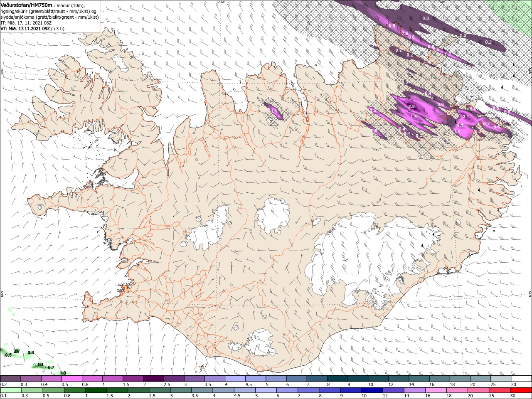
Task: Select the purple-scale swatch between 1 and 1.5
Action: point(113,379)
